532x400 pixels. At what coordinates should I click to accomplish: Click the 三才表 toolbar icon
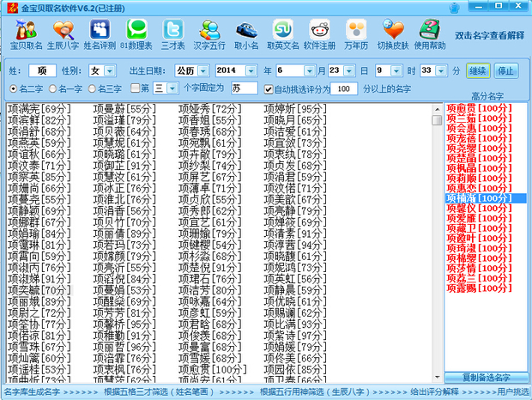pos(173,33)
